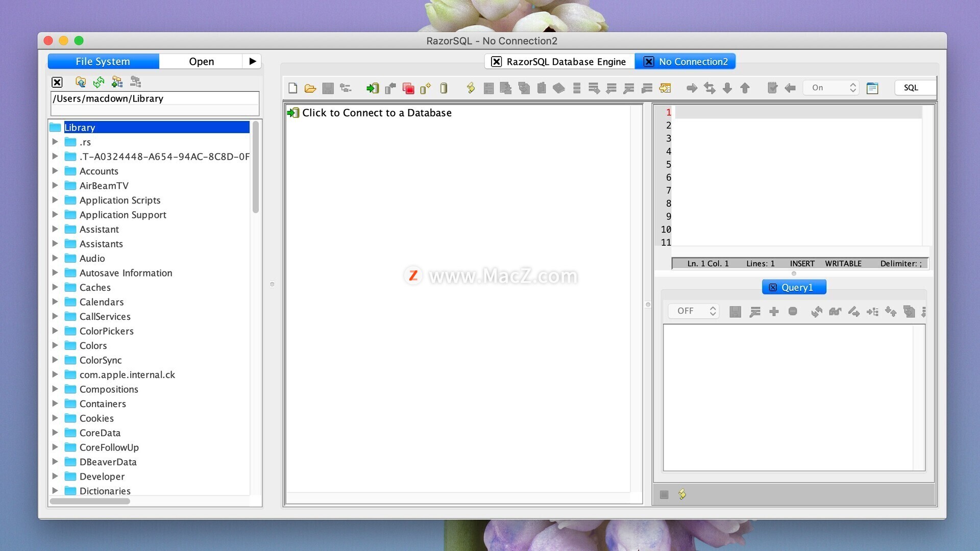Click the 'Delimiter: ;' status entry
This screenshot has height=551, width=980.
pos(901,264)
